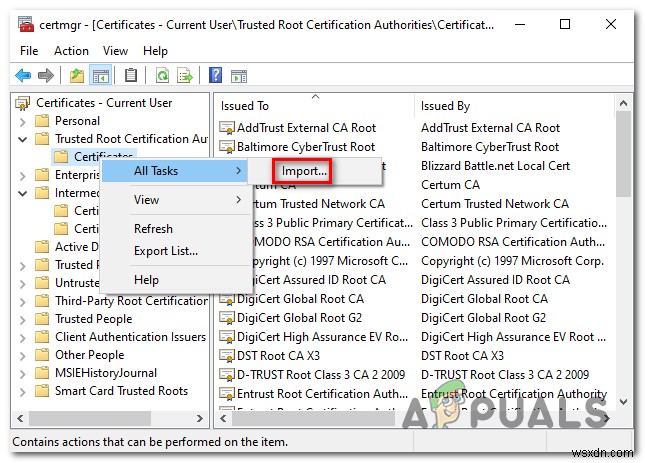Click the D-TRUST Root Class 3 certificate icon
Viewport: 645px width, 463px height.
coord(227,375)
